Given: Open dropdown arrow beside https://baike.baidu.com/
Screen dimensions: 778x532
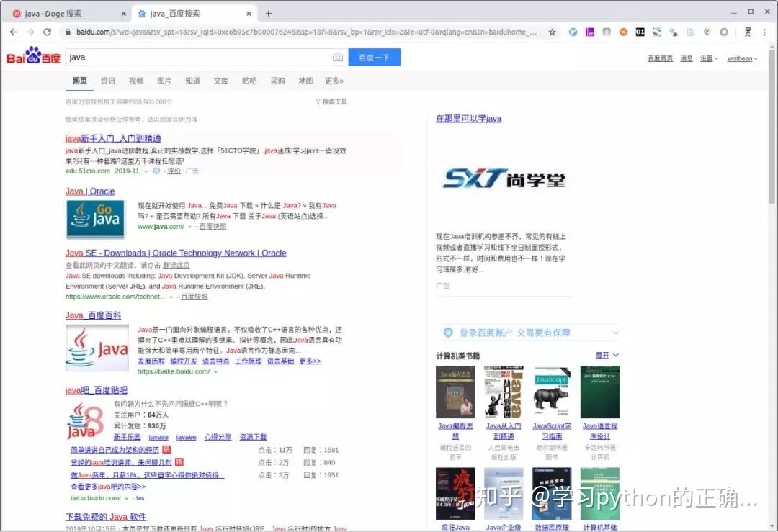Looking at the screenshot, I should point(215,372).
